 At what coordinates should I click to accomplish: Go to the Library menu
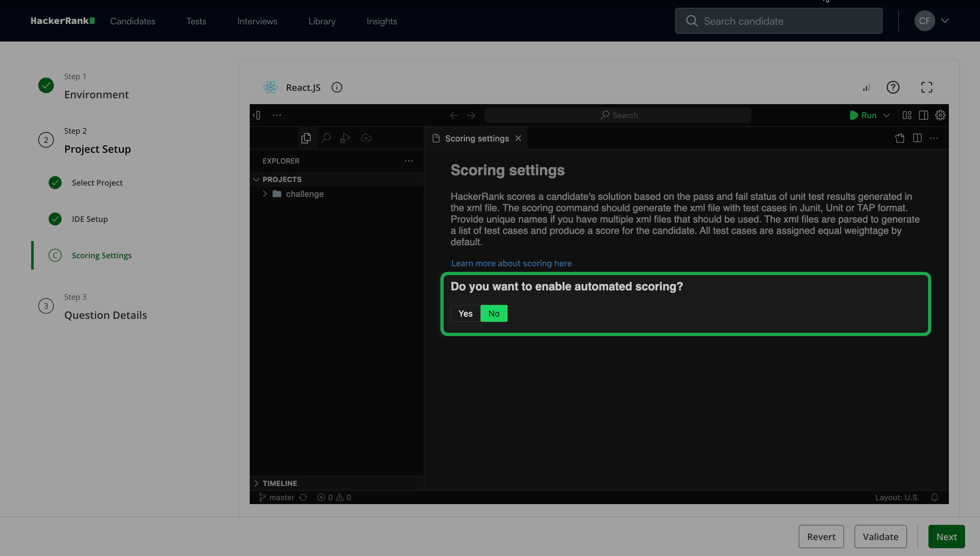click(322, 21)
